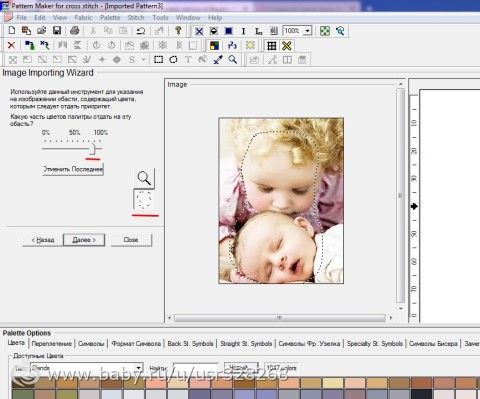Click the black ruler position marker arrow
Image resolution: width=480 pixels, height=399 pixels.
(414, 207)
